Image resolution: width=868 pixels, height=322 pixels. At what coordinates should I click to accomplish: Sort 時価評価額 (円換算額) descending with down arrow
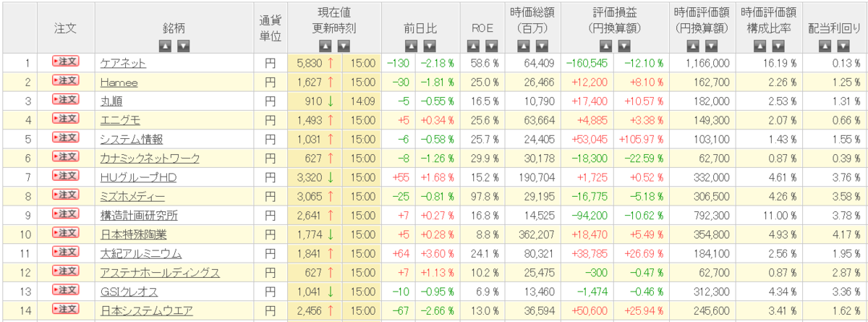point(710,46)
